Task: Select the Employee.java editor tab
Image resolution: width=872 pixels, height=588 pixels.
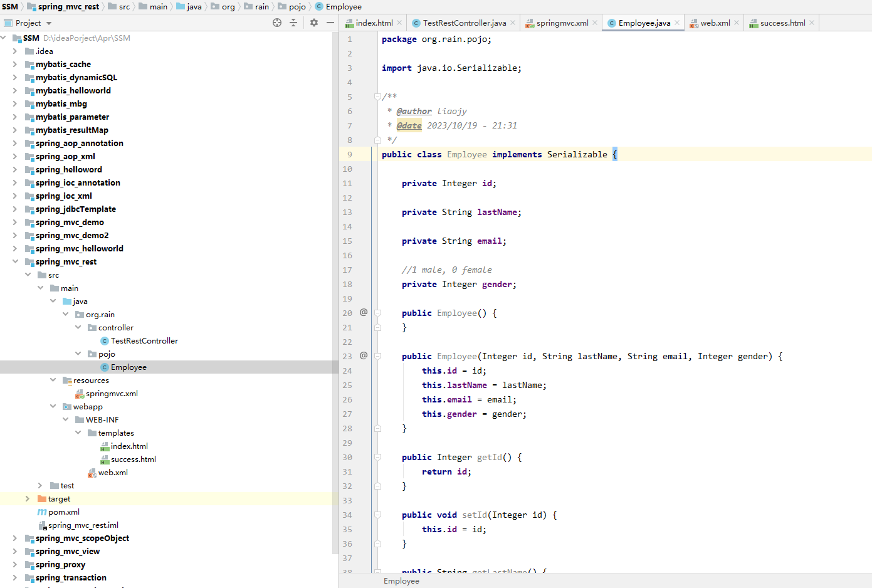Action: [x=644, y=23]
